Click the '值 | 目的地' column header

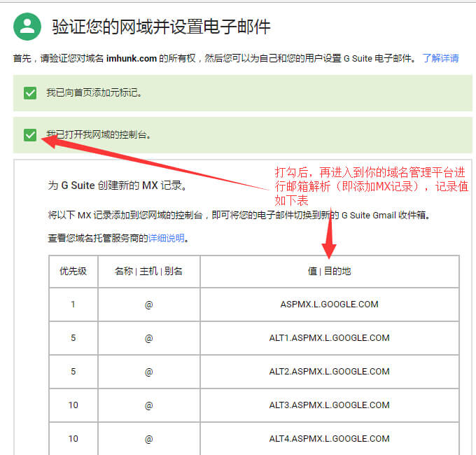click(x=330, y=271)
